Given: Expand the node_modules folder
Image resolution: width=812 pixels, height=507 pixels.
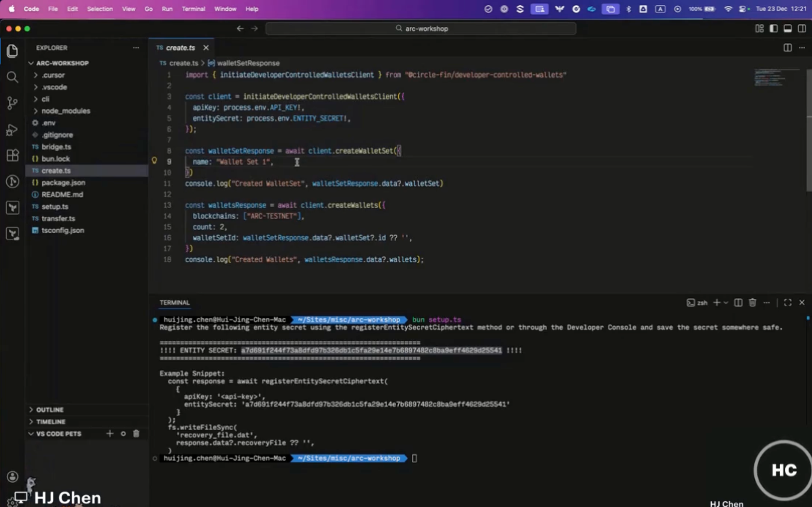Looking at the screenshot, I should tap(65, 111).
